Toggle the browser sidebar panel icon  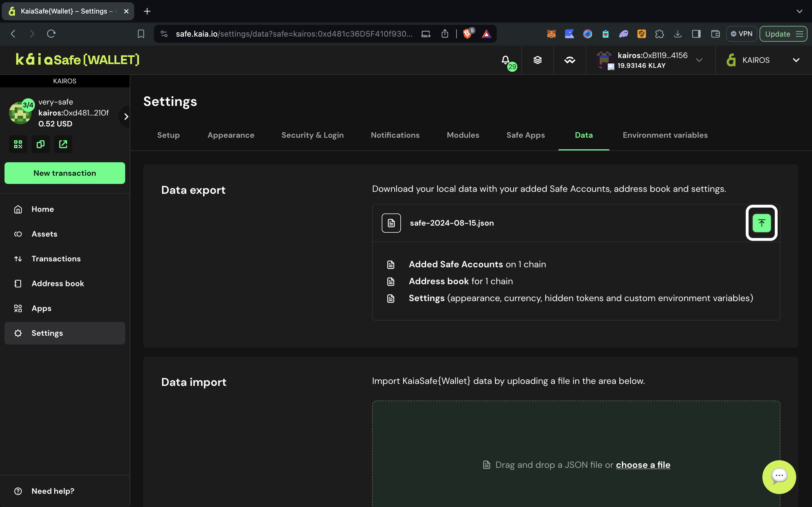tap(696, 34)
